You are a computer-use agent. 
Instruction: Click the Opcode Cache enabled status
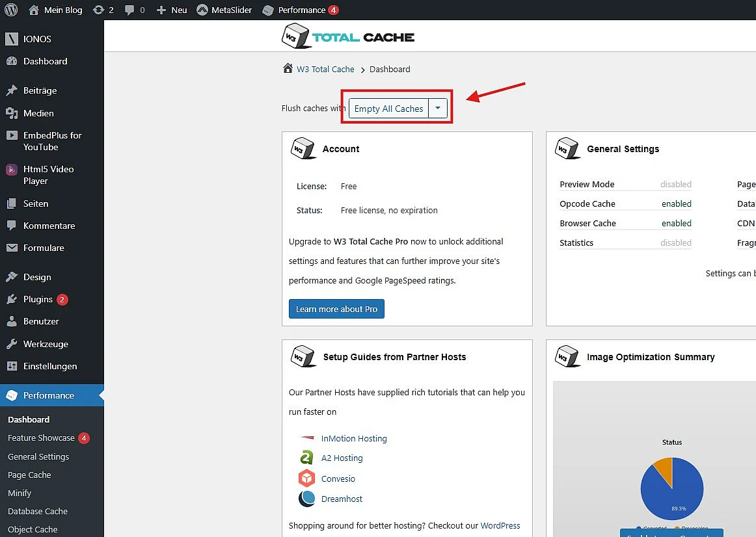[677, 203]
